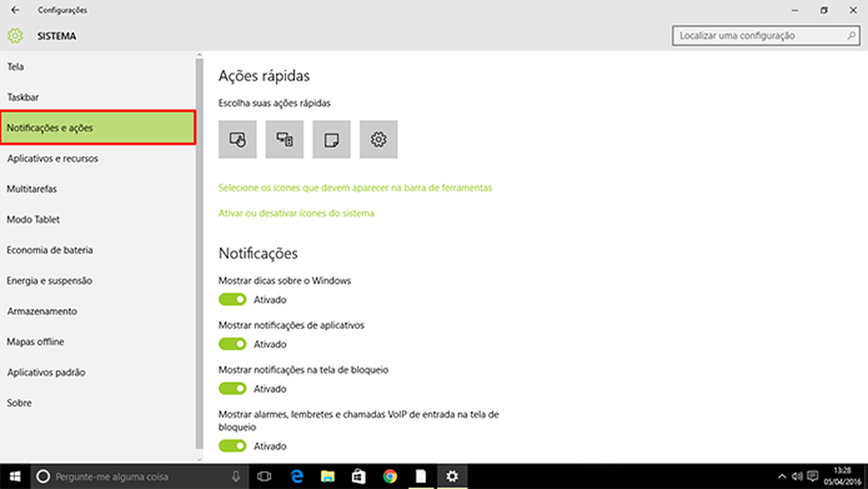Open the Store from taskbar
The image size is (868, 489).
pyautogui.click(x=359, y=477)
